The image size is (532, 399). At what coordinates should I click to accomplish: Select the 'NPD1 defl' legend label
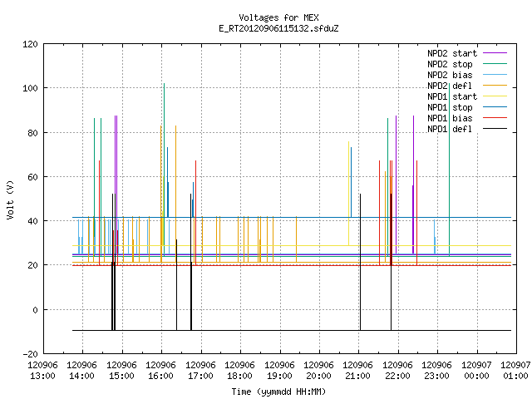[450, 130]
